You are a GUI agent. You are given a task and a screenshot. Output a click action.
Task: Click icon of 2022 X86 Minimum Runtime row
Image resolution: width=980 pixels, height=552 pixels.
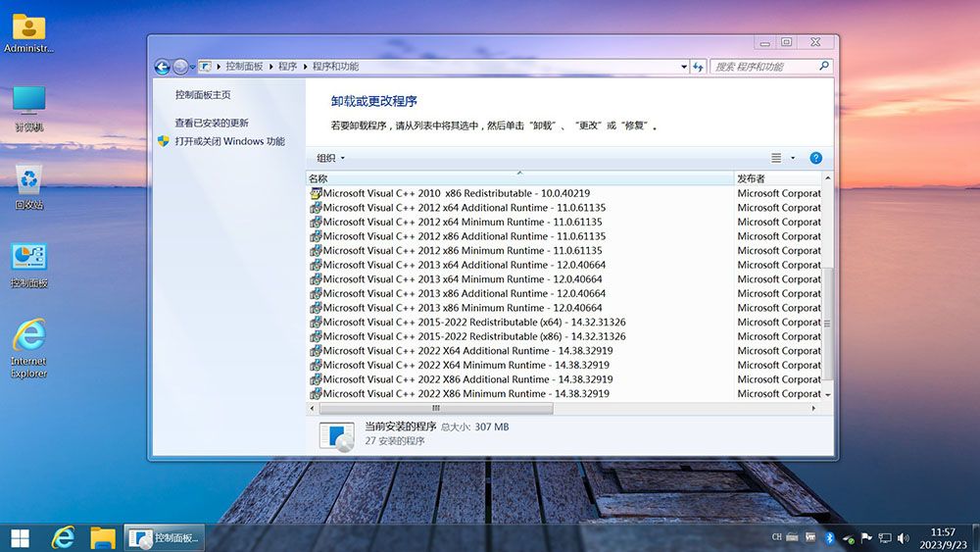[316, 394]
